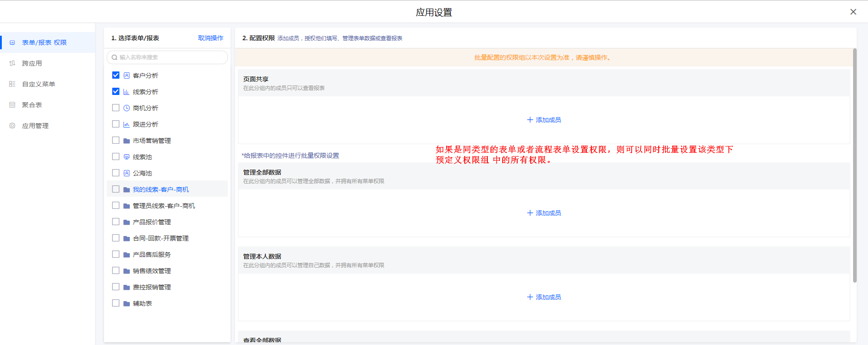Check the 商机分析 checkbox
This screenshot has height=345, width=868.
click(x=116, y=108)
